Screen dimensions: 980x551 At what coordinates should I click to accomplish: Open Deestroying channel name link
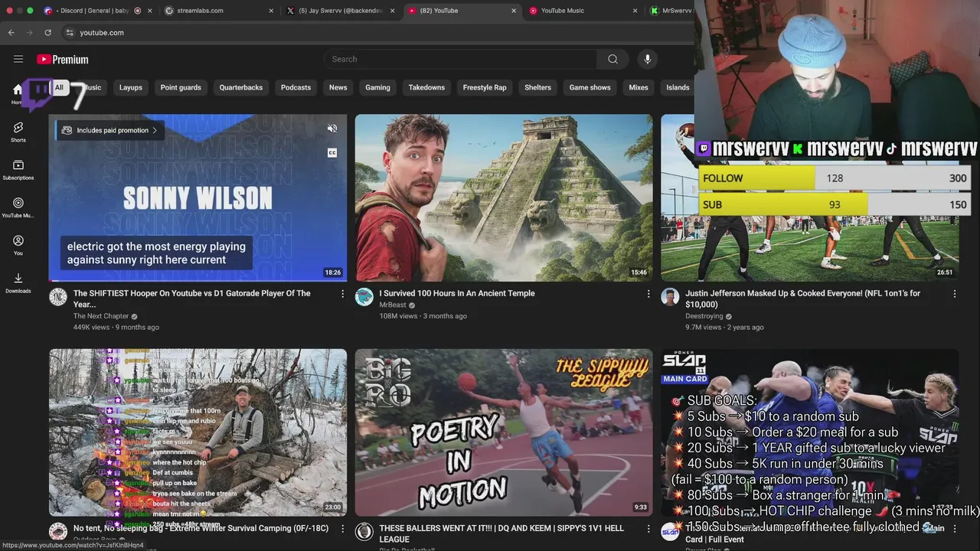tap(704, 316)
